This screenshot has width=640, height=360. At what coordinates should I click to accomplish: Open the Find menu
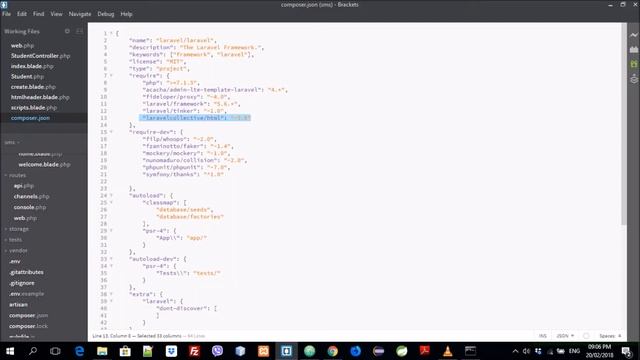[x=38, y=14]
